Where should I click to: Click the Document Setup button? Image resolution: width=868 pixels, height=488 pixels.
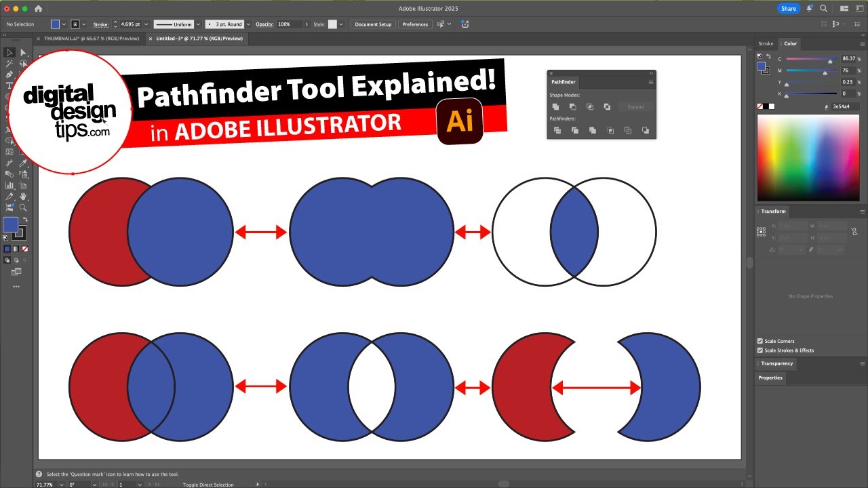click(373, 24)
